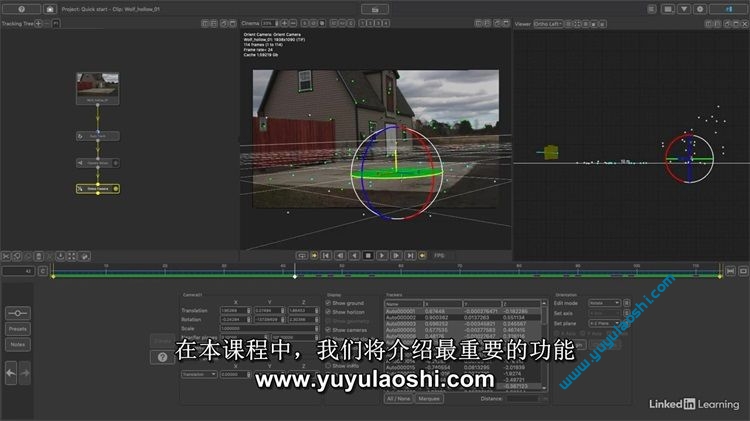Screen dimensions: 750x421
Task: Click the loop playback mode icon
Action: pyautogui.click(x=302, y=256)
